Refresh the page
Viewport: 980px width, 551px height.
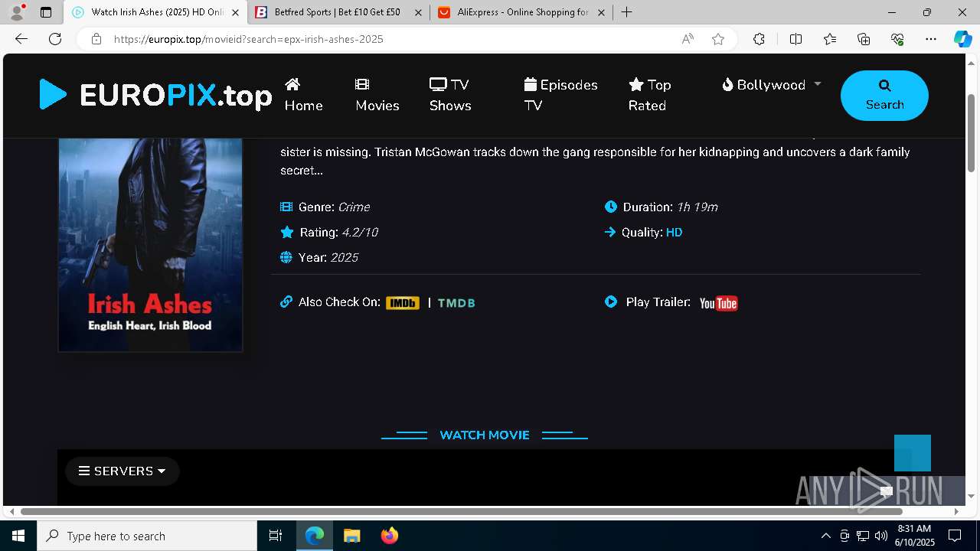[x=55, y=39]
